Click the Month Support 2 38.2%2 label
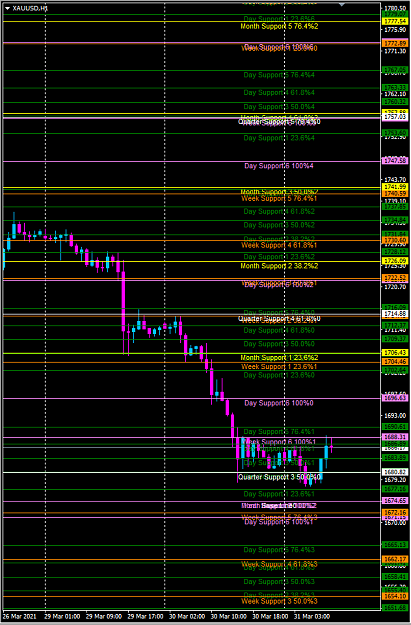The width and height of the screenshot is (411, 625). (279, 266)
